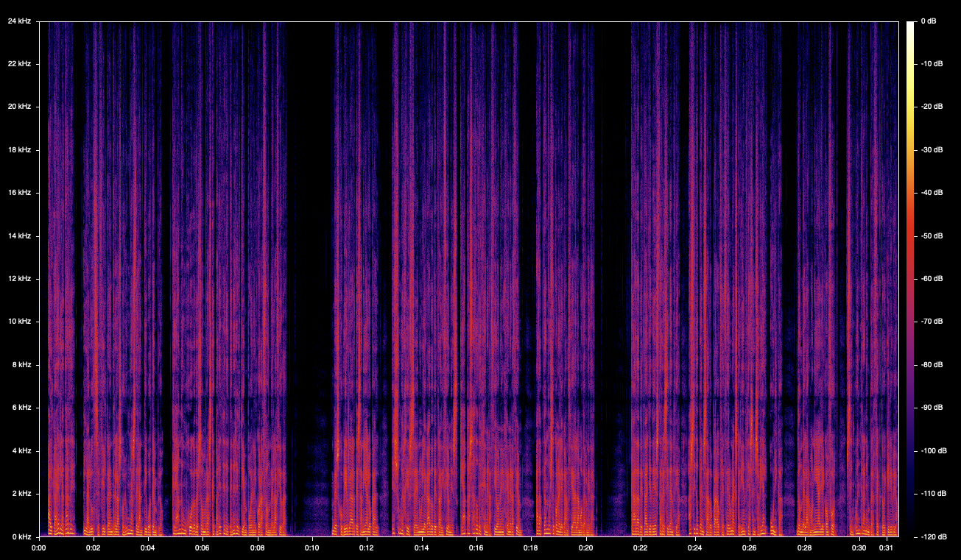Click the 0:16 time axis label
Image resolution: width=961 pixels, height=560 pixels.
point(476,548)
